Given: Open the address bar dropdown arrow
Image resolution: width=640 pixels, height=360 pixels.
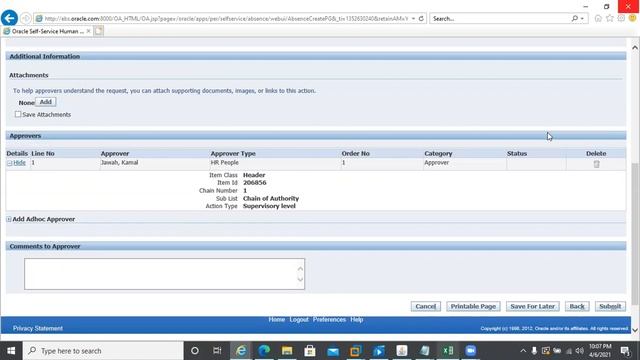Looking at the screenshot, I should [x=413, y=18].
